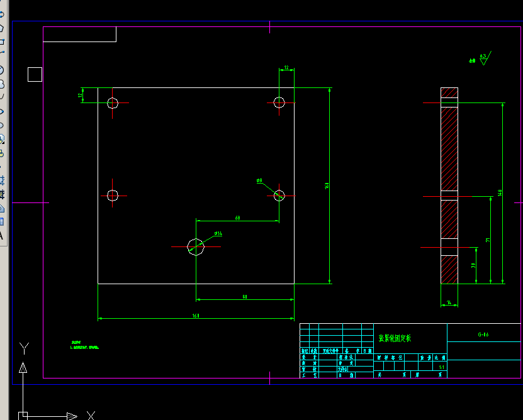
Task: Select the Polyline tool in Draw toolbar
Action: coord(1,14)
